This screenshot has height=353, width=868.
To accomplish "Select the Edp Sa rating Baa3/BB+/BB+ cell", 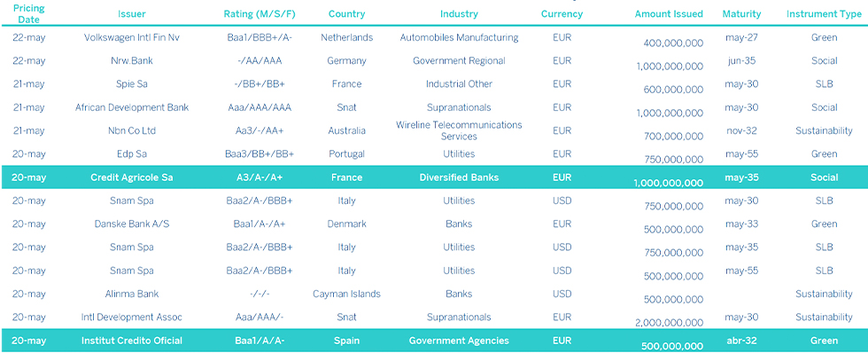I will pyautogui.click(x=260, y=154).
